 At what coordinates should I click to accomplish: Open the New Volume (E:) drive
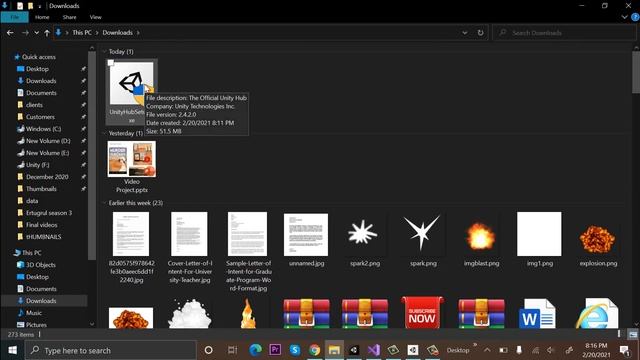(x=47, y=153)
